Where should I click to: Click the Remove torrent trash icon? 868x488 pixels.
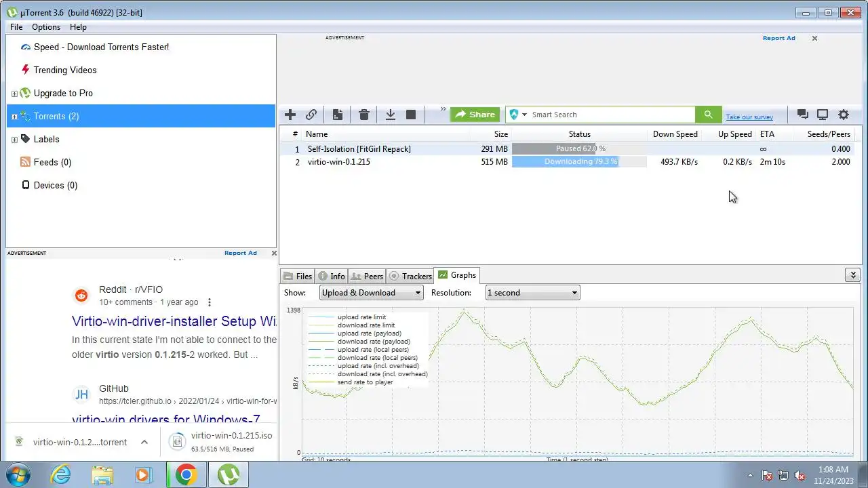tap(364, 115)
